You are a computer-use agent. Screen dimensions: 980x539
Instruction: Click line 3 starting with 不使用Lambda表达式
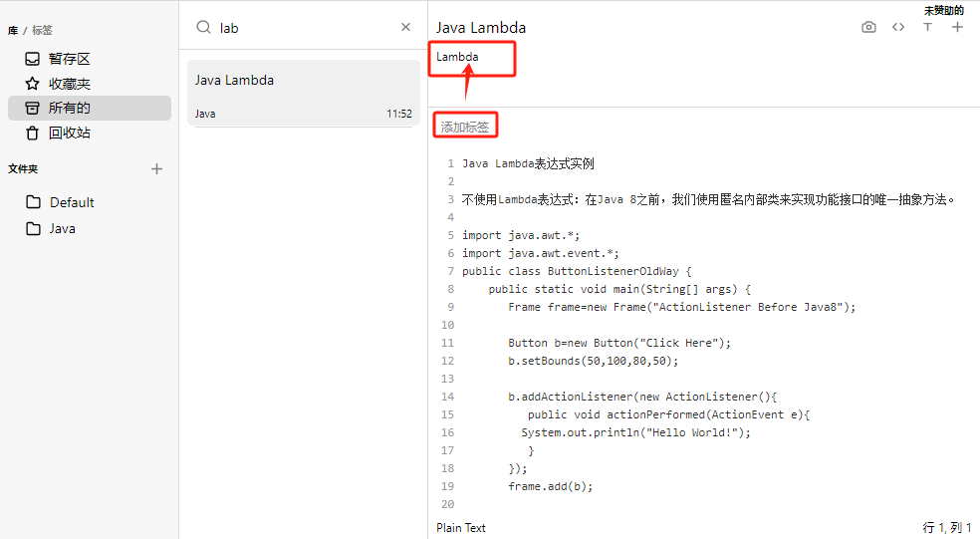coord(708,200)
